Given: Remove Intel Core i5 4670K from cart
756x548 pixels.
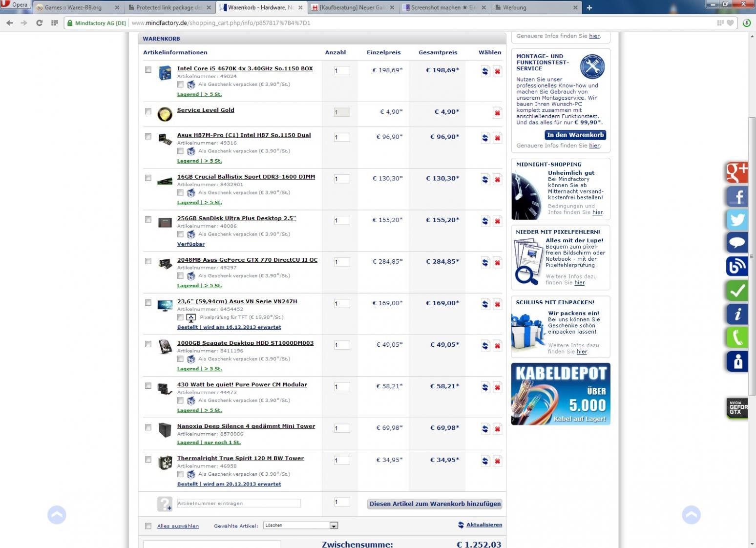Looking at the screenshot, I should (x=497, y=71).
